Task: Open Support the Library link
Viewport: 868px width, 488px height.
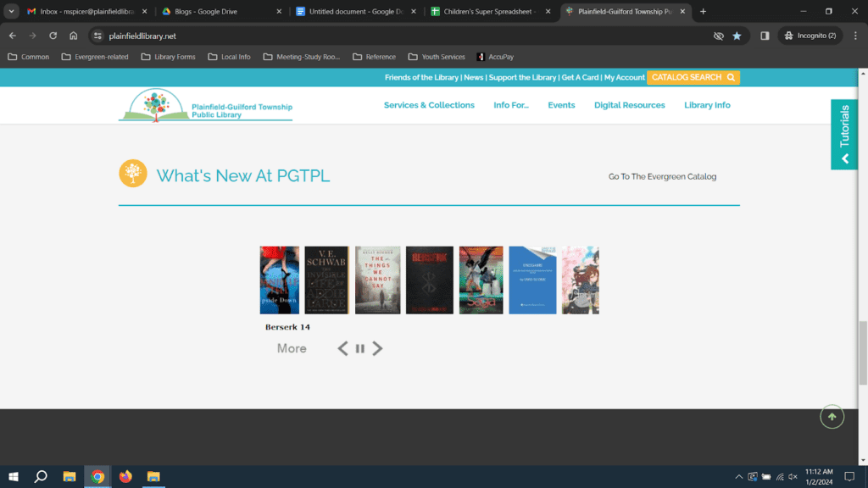Action: (522, 77)
